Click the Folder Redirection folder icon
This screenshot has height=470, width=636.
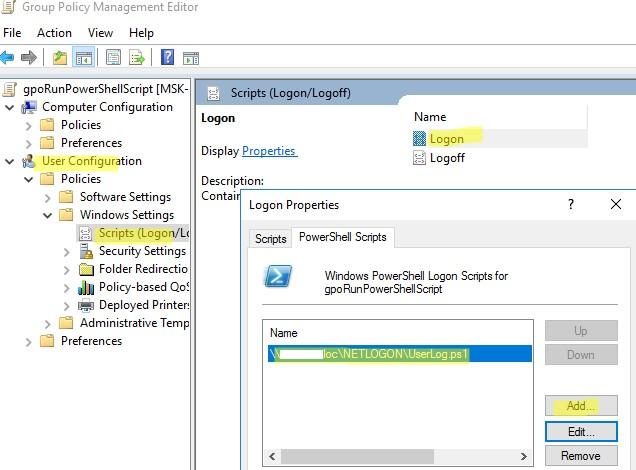point(86,269)
